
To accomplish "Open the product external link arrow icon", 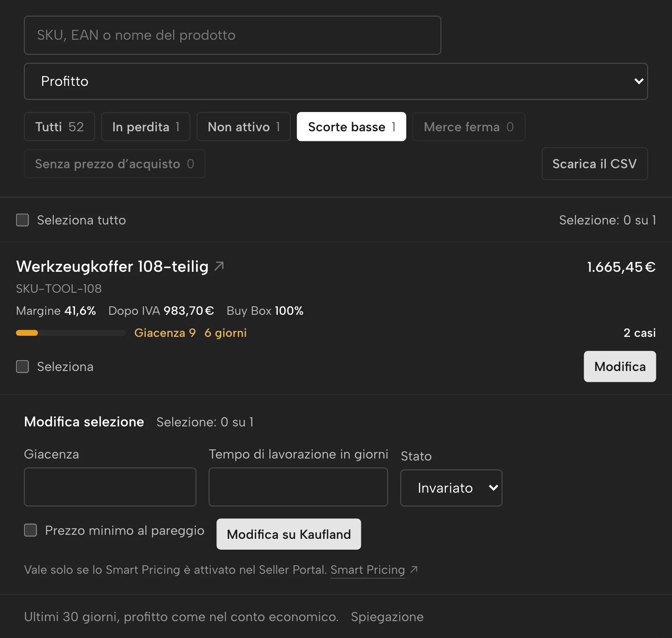I will click(219, 266).
